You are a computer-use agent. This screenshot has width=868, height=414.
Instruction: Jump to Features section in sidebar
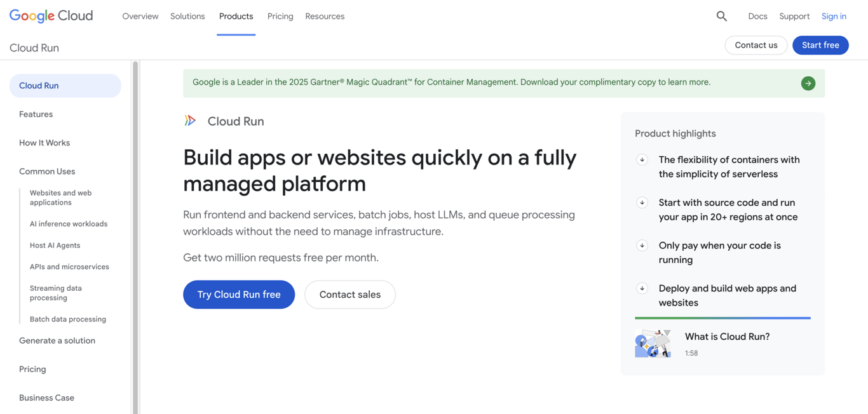tap(36, 114)
